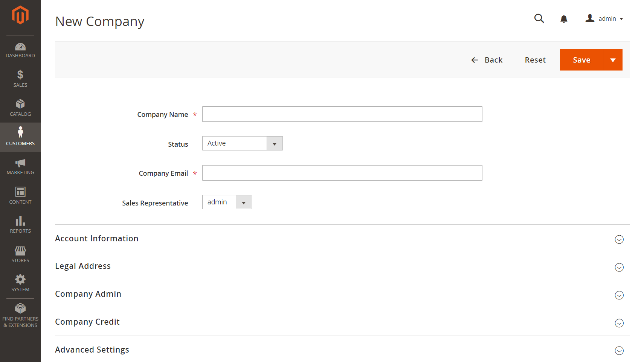Open the Marketing menu icon
Viewport: 644px width, 362px height.
pyautogui.click(x=20, y=166)
